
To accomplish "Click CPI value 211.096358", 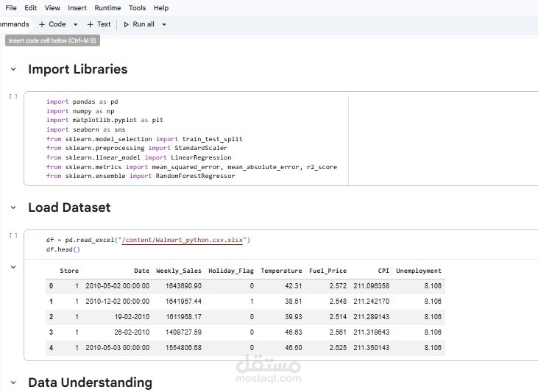I will (372, 286).
